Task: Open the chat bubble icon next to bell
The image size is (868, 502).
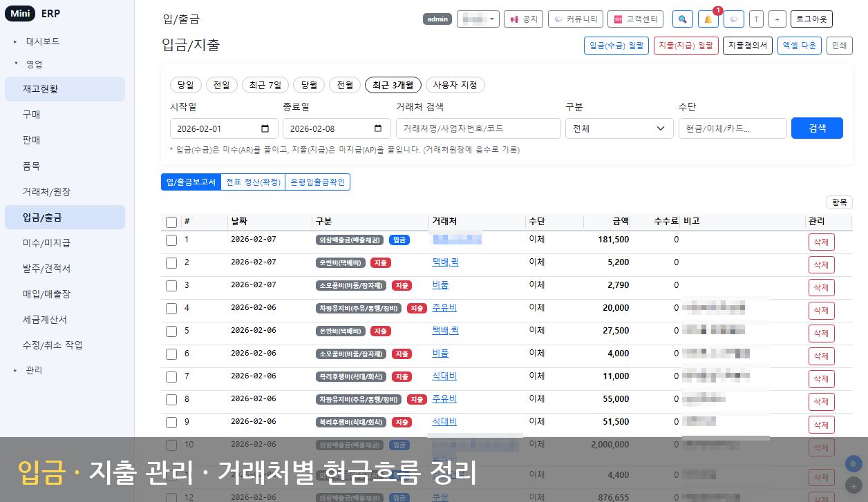Action: 734,19
